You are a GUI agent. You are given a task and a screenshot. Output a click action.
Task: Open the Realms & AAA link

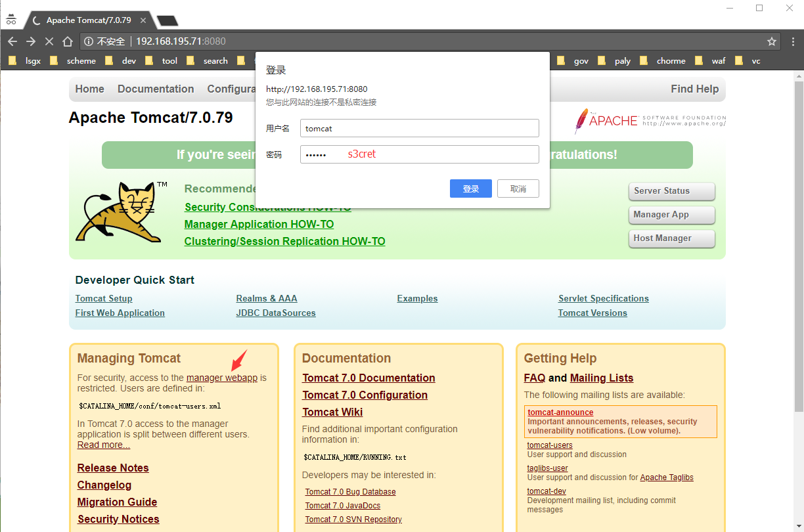point(267,298)
